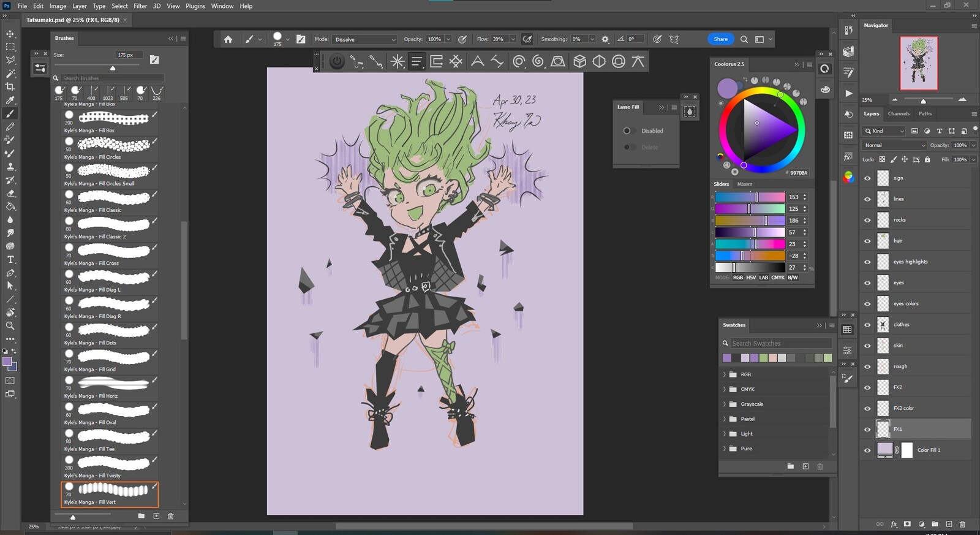Switch Coolorus mode to CMYK
This screenshot has height=535, width=980.
click(x=778, y=278)
